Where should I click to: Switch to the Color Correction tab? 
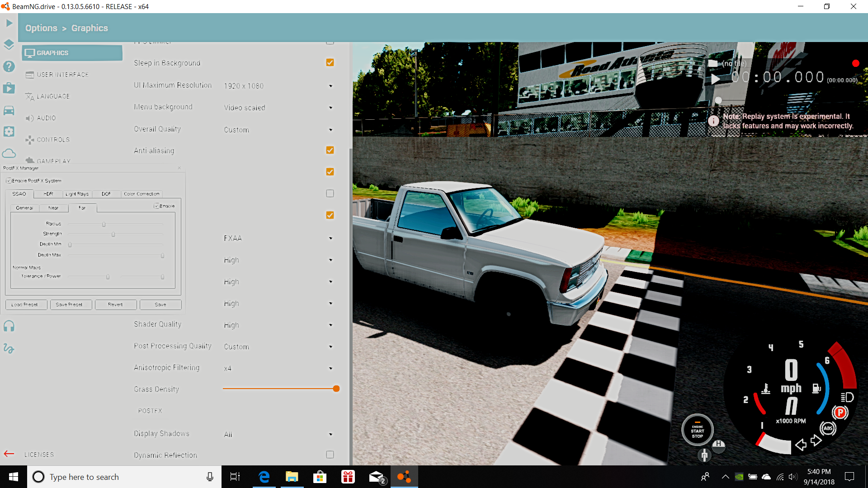pyautogui.click(x=142, y=194)
